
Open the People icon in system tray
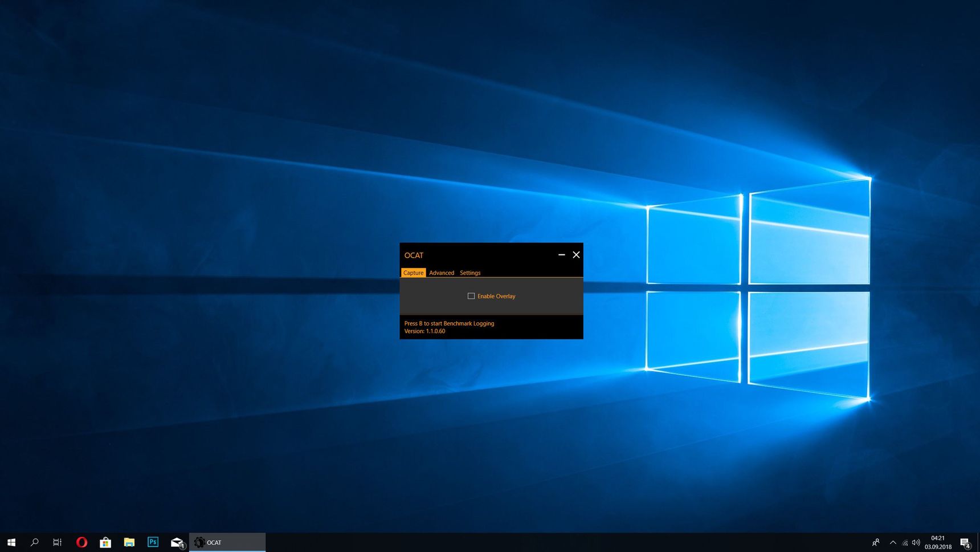pos(876,542)
